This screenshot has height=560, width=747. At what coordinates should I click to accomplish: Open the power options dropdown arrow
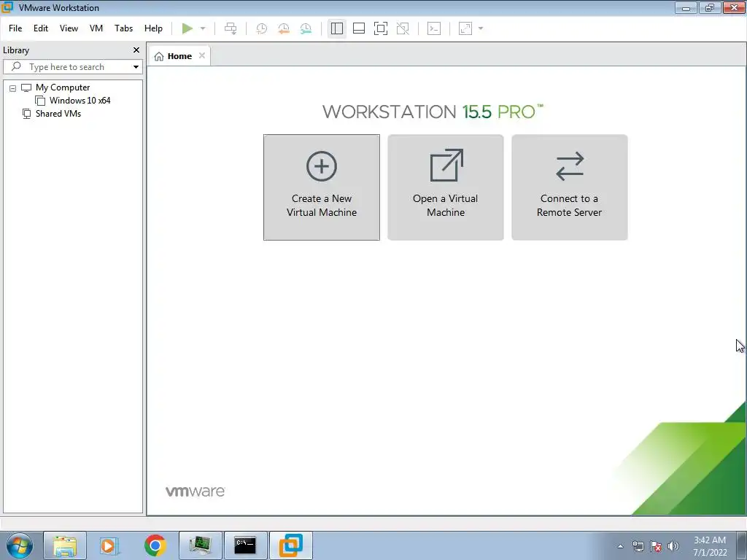click(x=203, y=28)
